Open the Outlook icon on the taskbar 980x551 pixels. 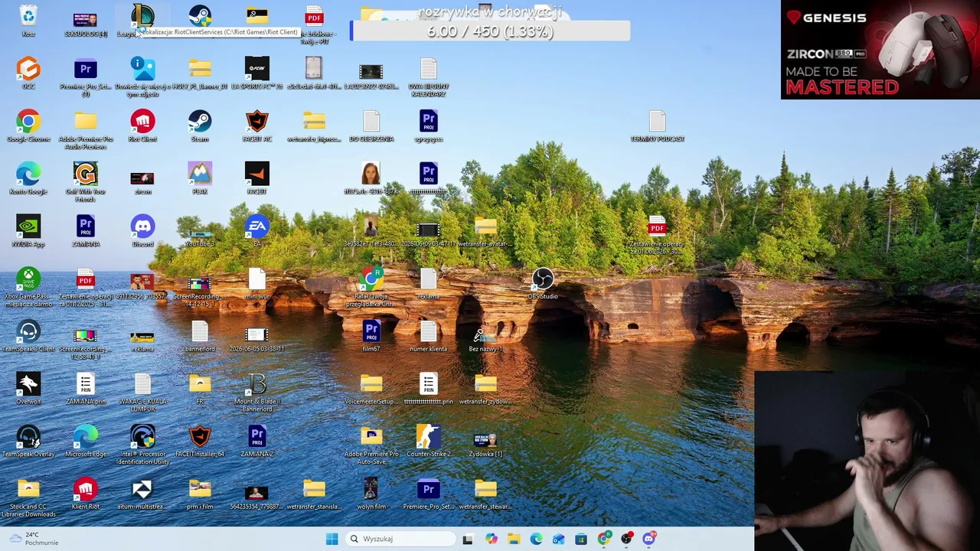pos(558,539)
